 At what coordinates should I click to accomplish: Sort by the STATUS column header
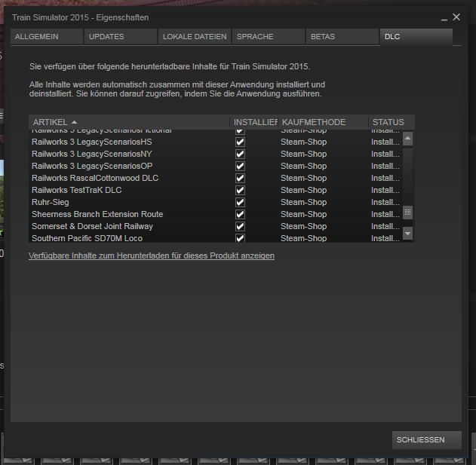tap(392, 122)
